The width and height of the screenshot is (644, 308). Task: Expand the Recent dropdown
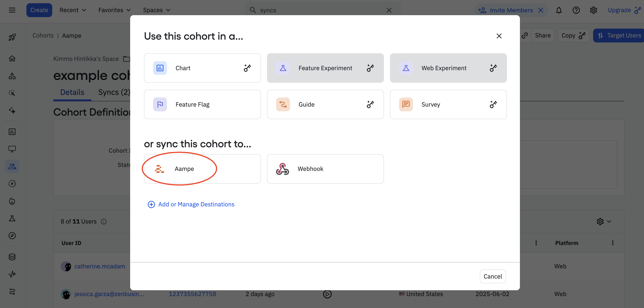point(73,10)
